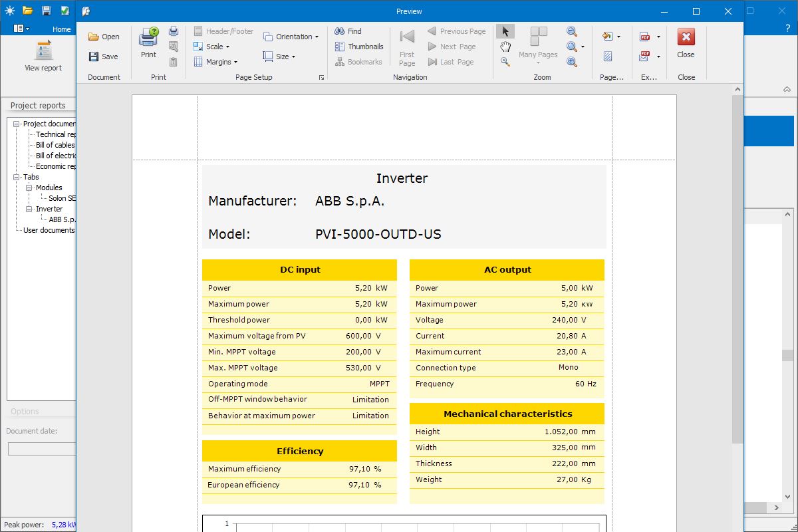Select Economic report in the tree
798x532 pixels.
(x=56, y=166)
